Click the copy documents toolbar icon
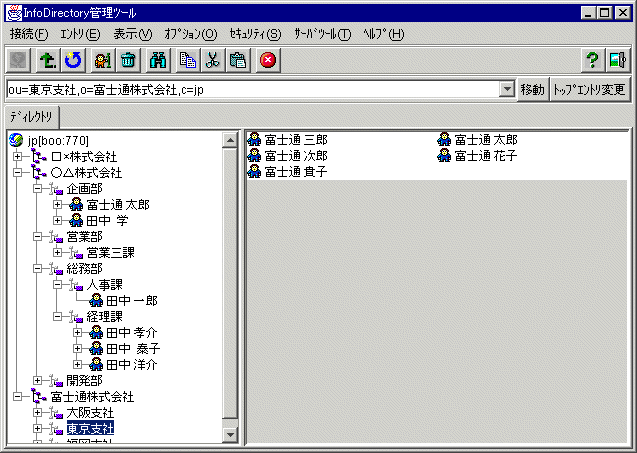This screenshot has height=453, width=637. pyautogui.click(x=188, y=61)
